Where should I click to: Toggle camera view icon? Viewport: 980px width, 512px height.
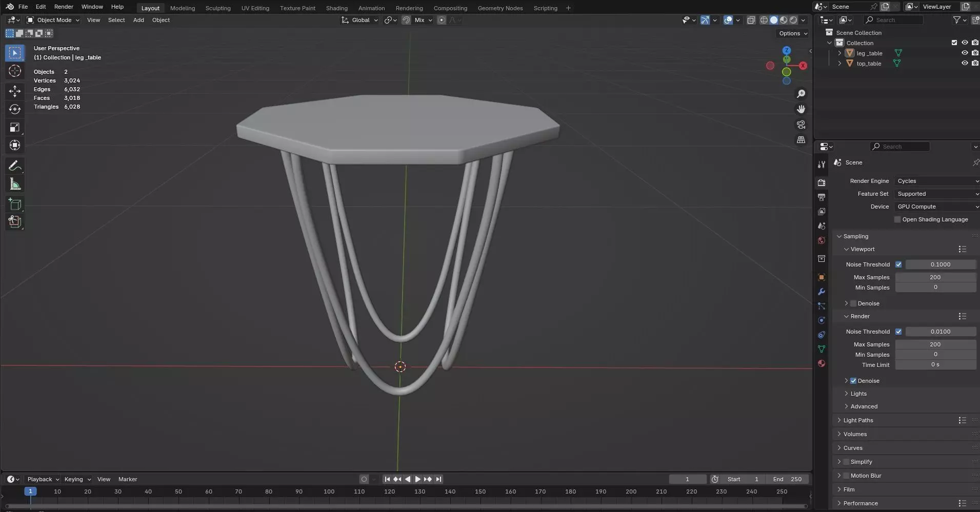801,125
